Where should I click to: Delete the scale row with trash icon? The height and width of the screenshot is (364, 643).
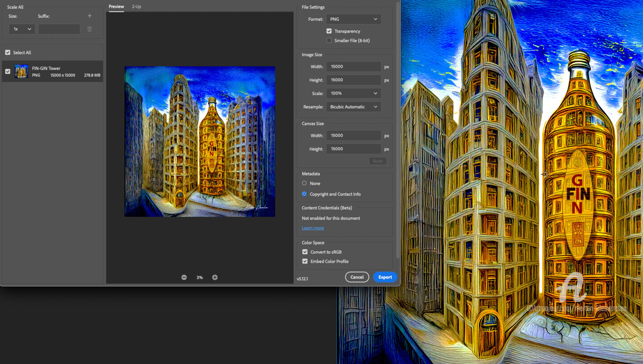point(89,29)
